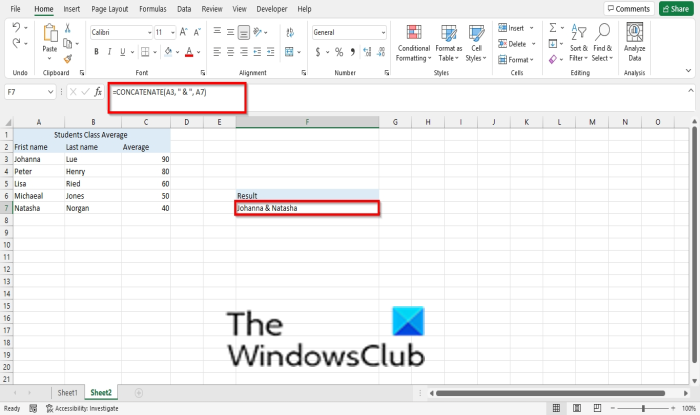Click the Copy icon
Image resolution: width=700 pixels, height=415 pixels.
tap(67, 44)
